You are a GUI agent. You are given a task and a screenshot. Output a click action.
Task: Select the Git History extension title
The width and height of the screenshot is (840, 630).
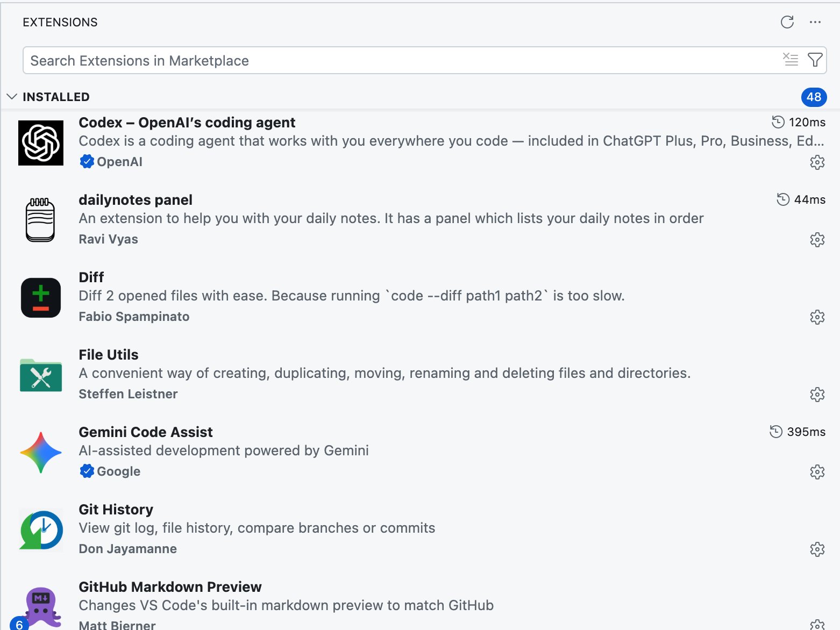(116, 510)
